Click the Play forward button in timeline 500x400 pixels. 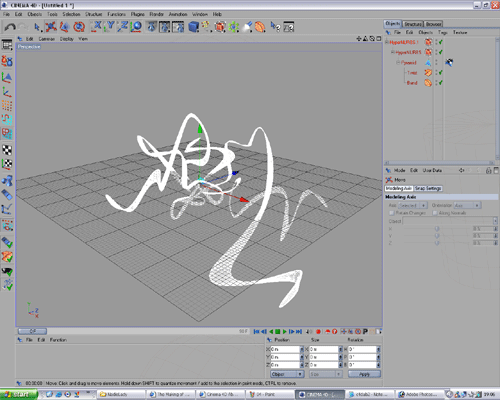tap(284, 331)
